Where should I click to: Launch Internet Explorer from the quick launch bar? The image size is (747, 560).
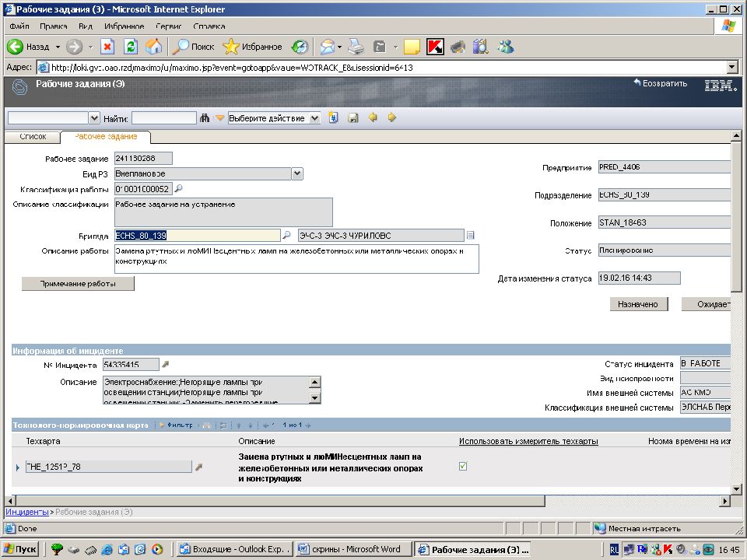107,549
